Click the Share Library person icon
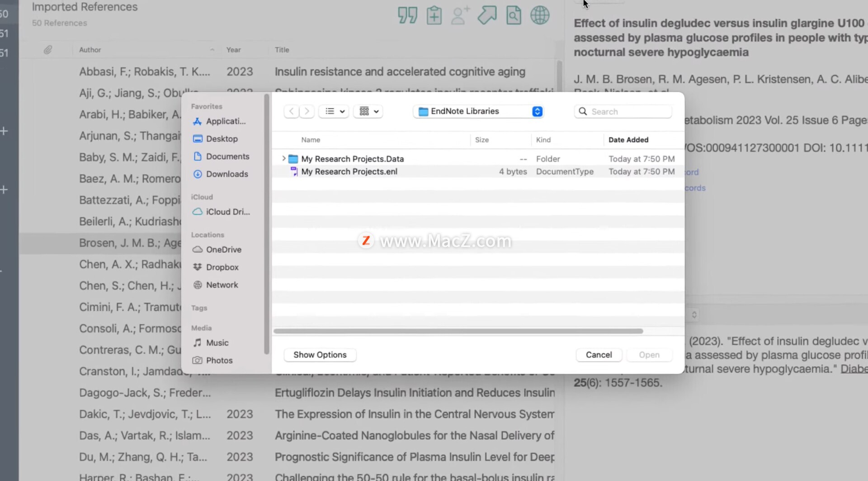The width and height of the screenshot is (868, 481). [x=461, y=15]
